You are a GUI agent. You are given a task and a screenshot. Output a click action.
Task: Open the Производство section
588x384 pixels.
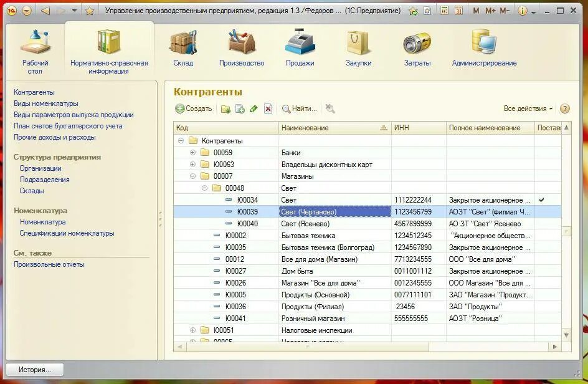(x=242, y=48)
